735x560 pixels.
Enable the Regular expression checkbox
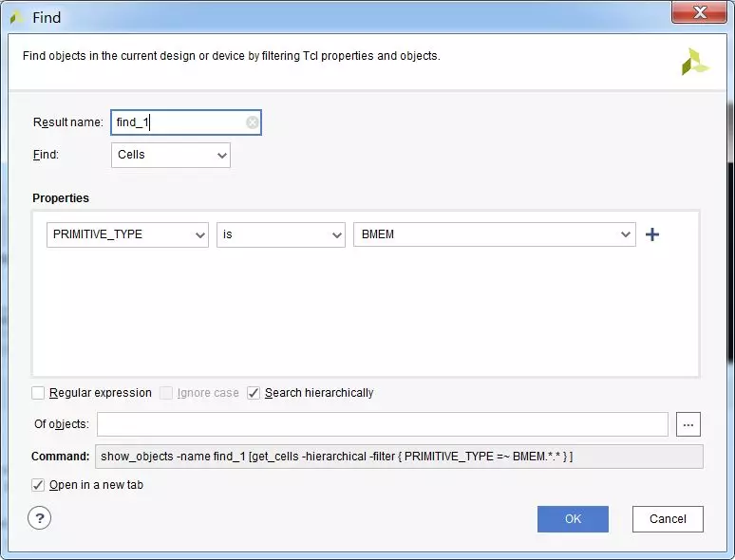click(39, 393)
